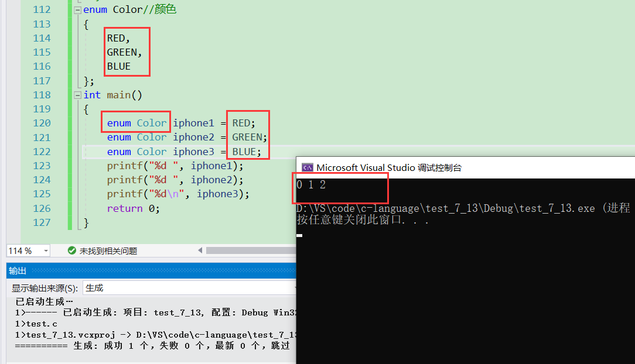Click line number 127 in the gutter

[x=42, y=222]
